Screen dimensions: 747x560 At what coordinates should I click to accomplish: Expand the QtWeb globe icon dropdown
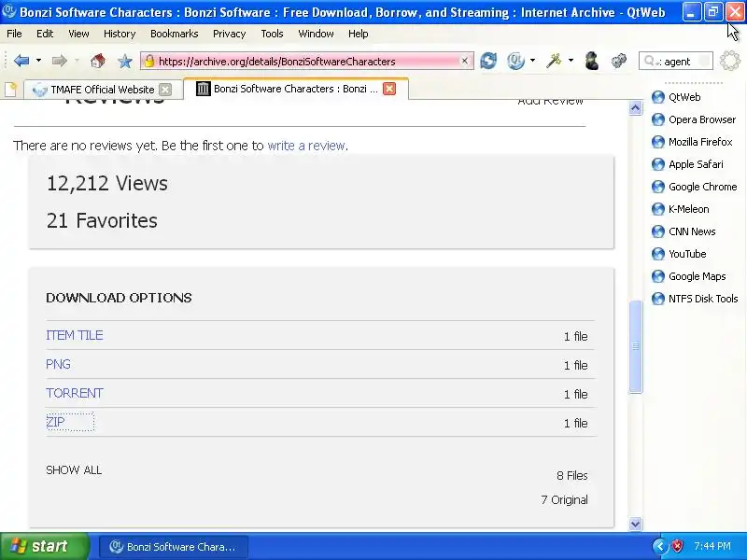pos(532,61)
